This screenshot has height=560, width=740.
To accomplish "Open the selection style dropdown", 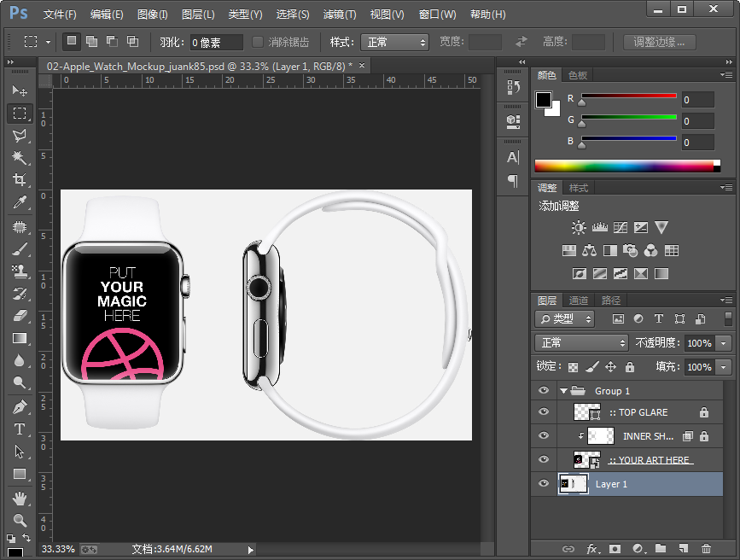I will coord(394,43).
